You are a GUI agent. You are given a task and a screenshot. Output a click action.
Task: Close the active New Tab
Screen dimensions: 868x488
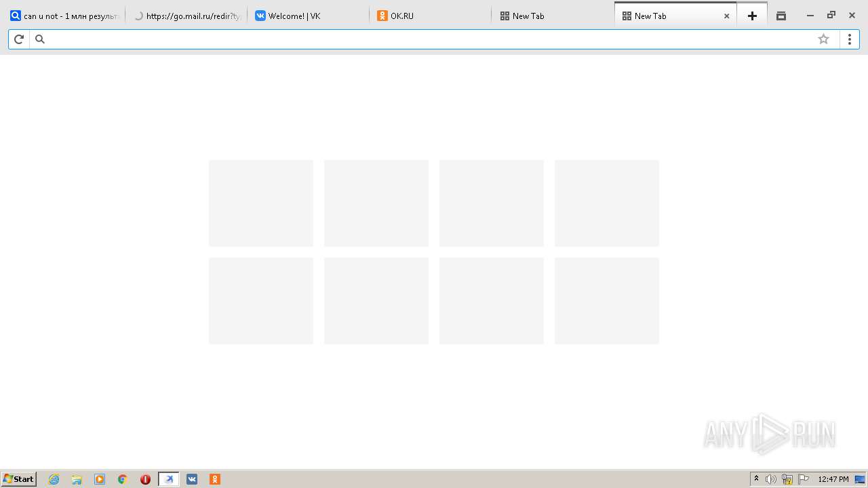point(726,16)
